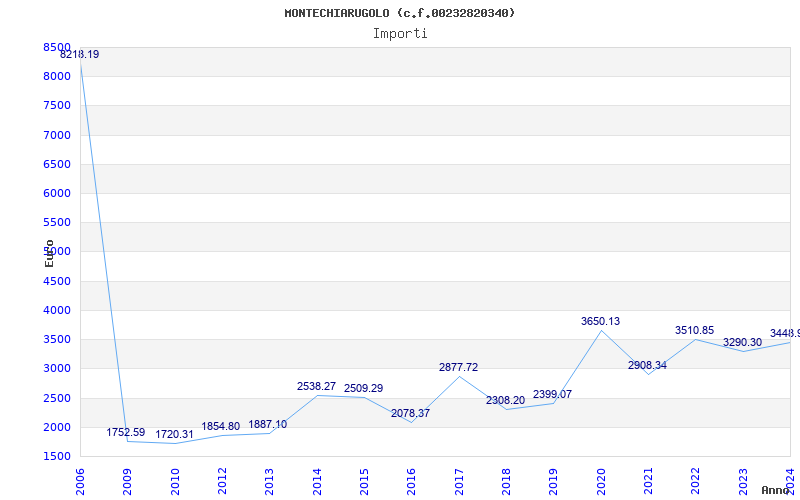Click the 1887.10 data label
800x500 pixels.
coord(267,424)
